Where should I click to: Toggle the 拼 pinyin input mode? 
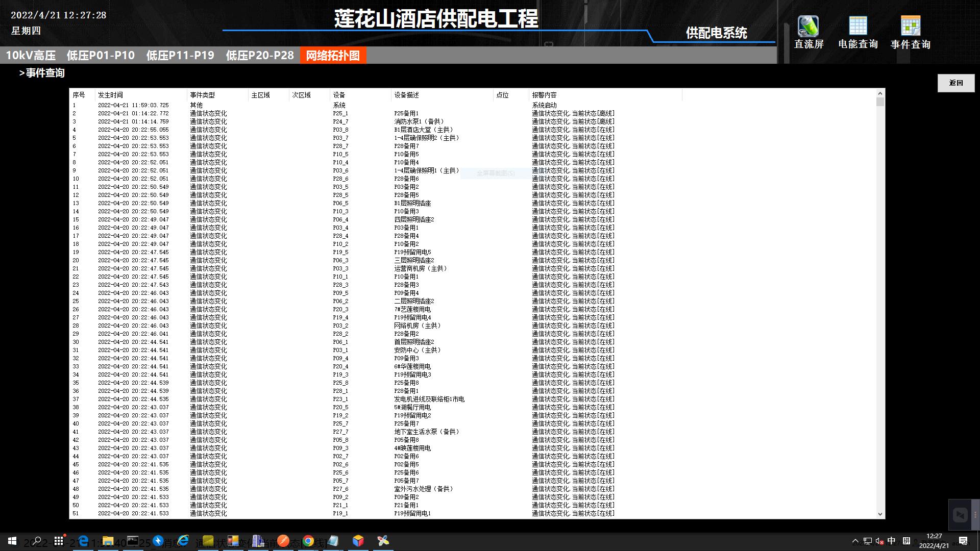906,541
